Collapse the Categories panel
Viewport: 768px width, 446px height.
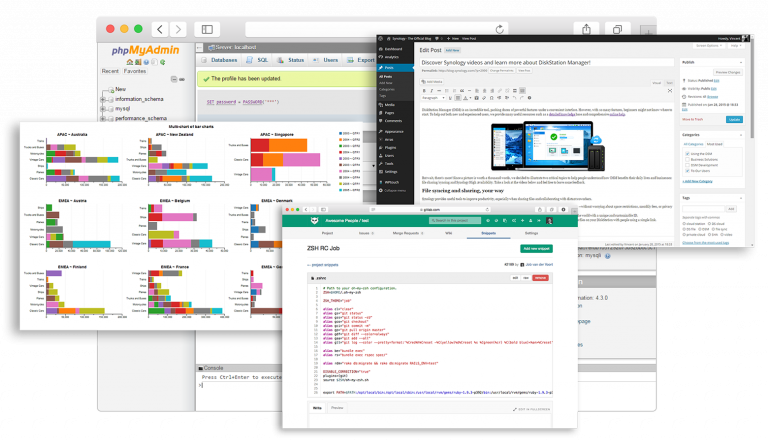[x=741, y=135]
